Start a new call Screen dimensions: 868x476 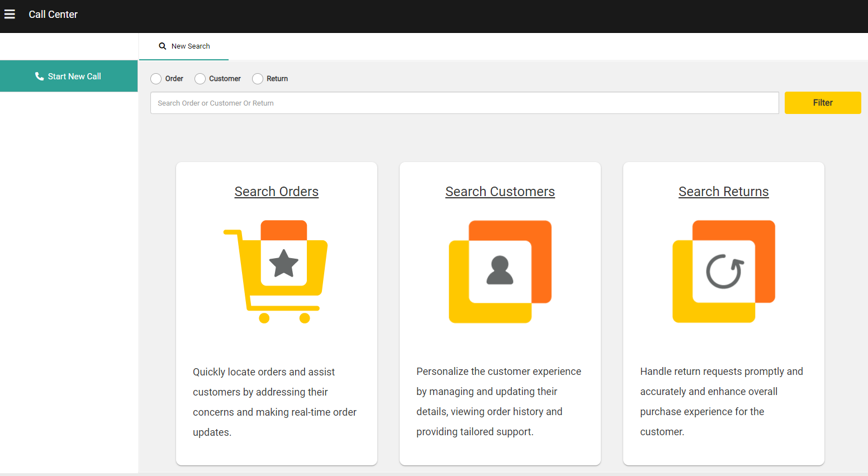click(x=68, y=75)
